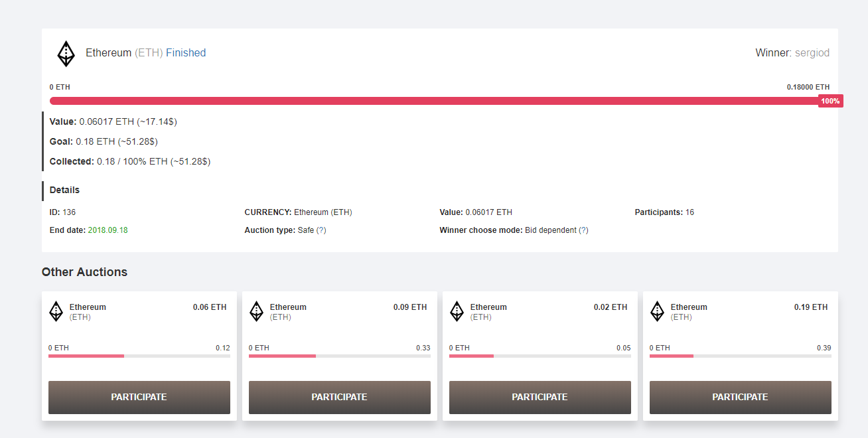
Task: Click the Auction type: Safe text
Action: 279,230
